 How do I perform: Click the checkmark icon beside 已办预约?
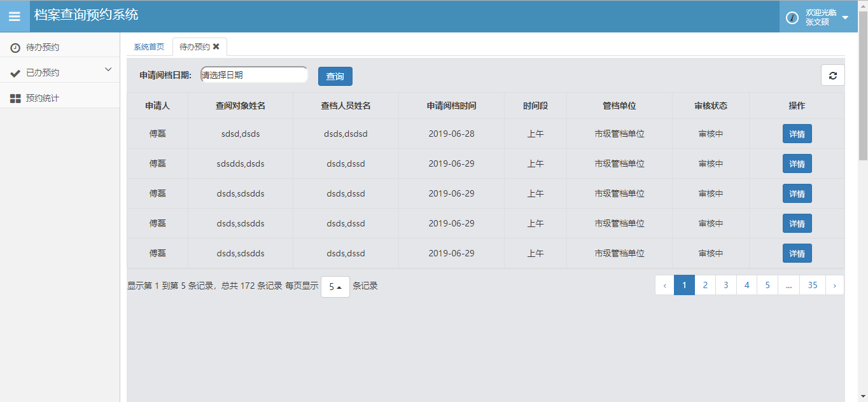click(15, 73)
